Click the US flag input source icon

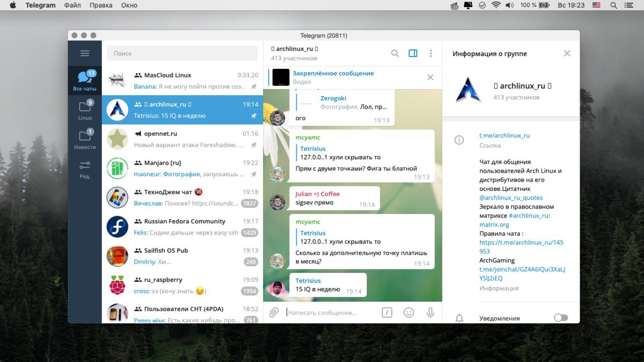pos(596,5)
